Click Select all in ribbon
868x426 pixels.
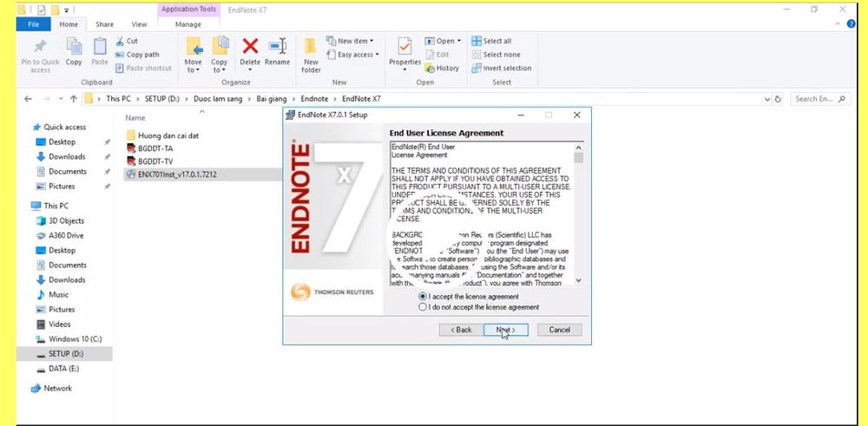(491, 41)
